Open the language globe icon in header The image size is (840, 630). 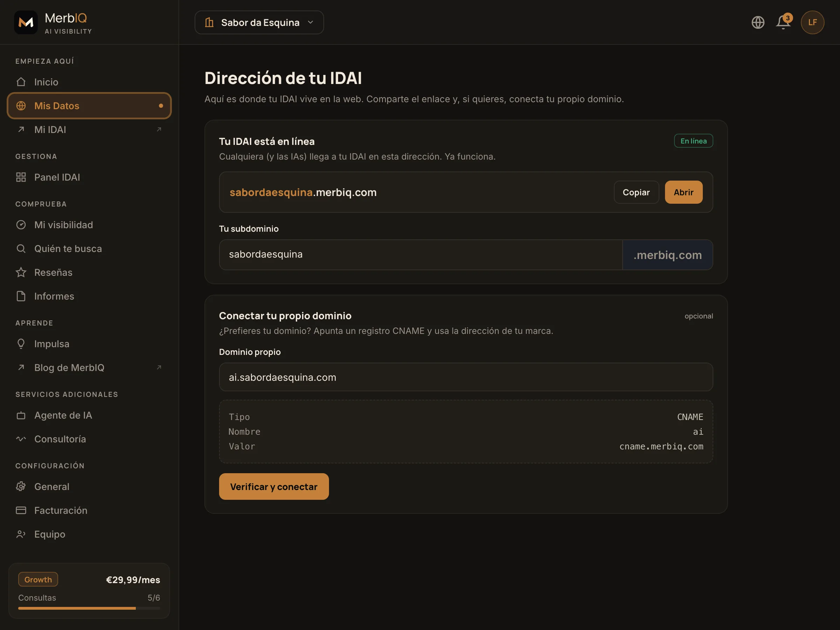pos(758,22)
